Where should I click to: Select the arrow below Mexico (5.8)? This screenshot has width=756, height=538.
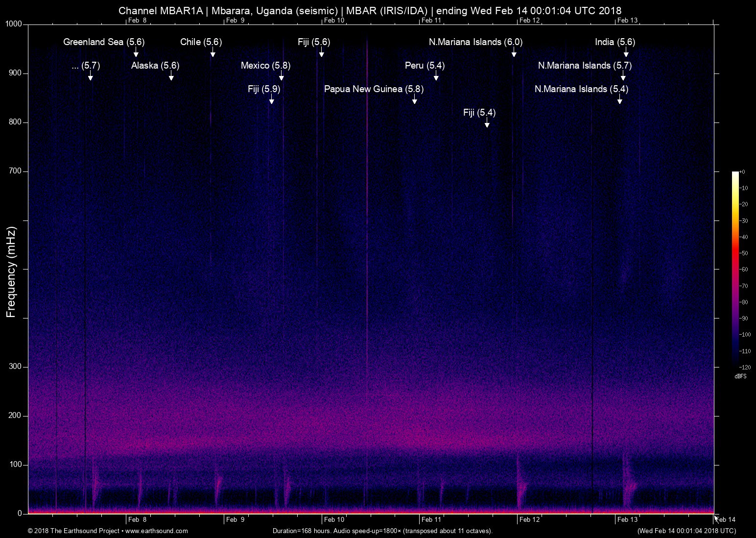[281, 76]
